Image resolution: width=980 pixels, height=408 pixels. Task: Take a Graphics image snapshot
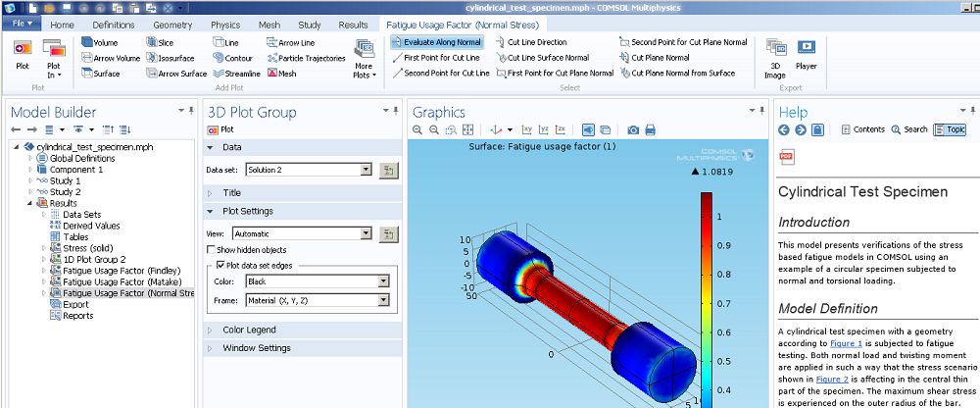[x=633, y=129]
